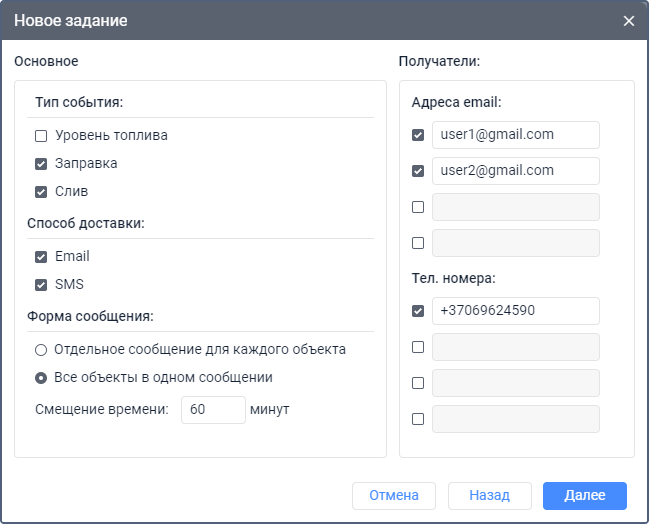Uncheck the user2@gmail.com recipient checkbox
The image size is (649, 524).
[418, 171]
